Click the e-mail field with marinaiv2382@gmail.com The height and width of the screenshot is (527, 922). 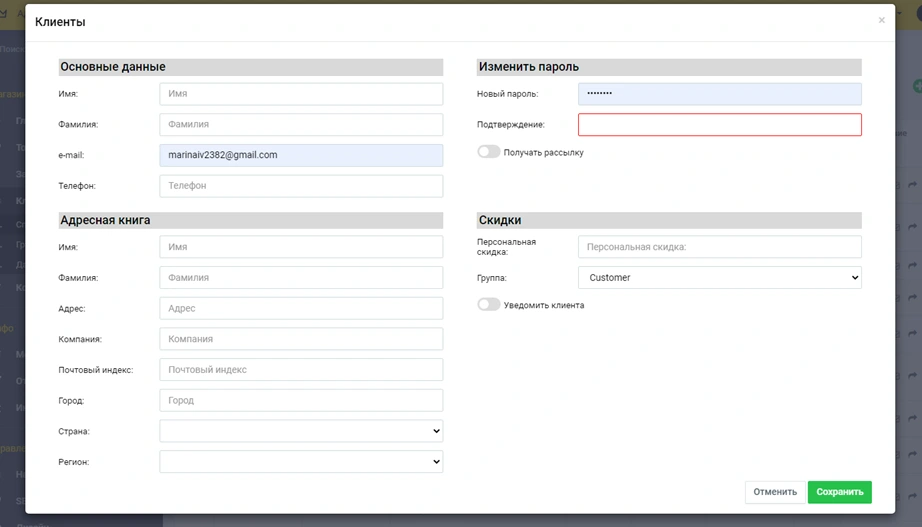click(x=300, y=155)
